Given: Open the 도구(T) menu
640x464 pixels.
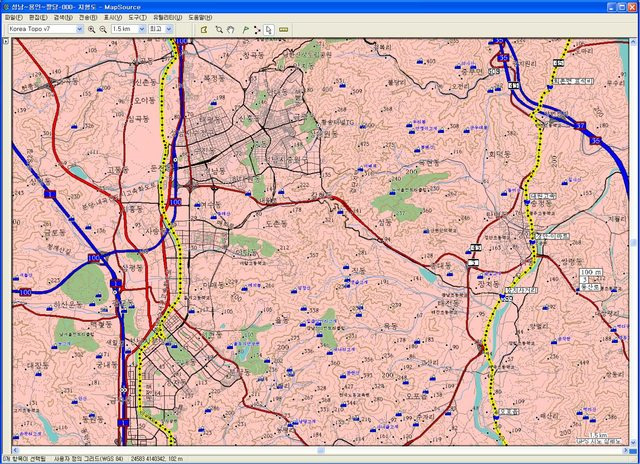Looking at the screenshot, I should tap(137, 18).
